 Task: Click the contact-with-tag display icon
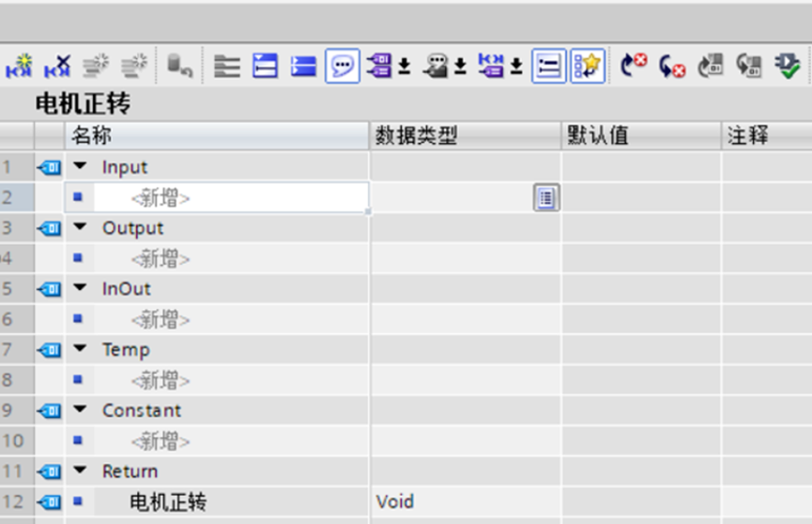coord(490,66)
